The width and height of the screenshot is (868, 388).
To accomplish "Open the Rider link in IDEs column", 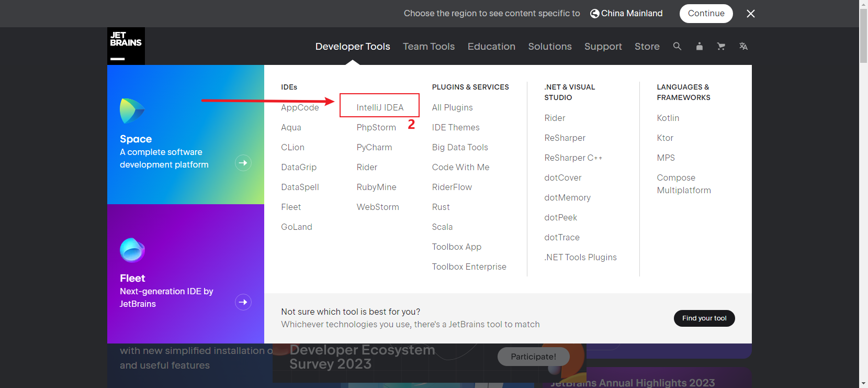I will 367,167.
